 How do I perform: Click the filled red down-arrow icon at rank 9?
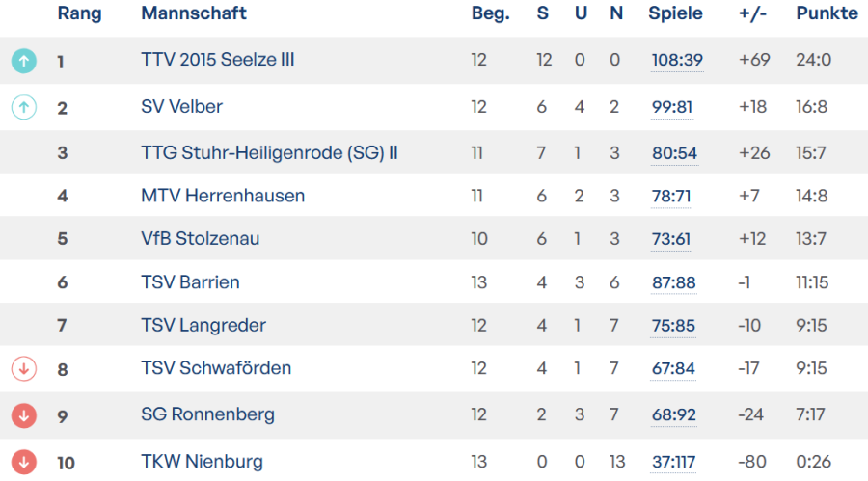pos(24,415)
